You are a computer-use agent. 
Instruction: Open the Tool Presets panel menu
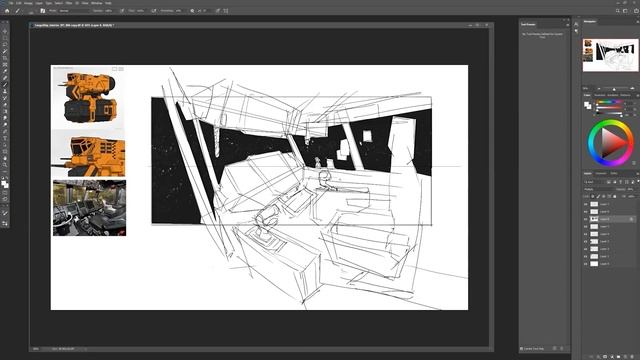(x=567, y=24)
